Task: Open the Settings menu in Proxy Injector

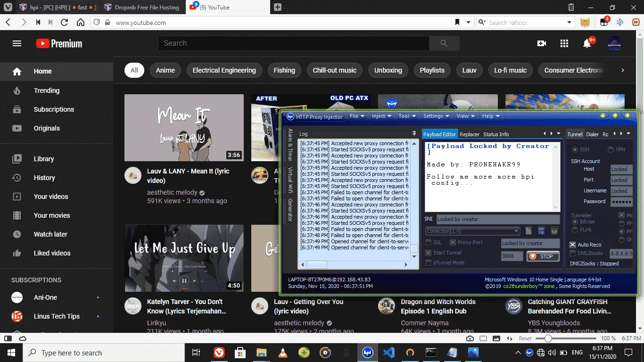Action: pyautogui.click(x=436, y=116)
